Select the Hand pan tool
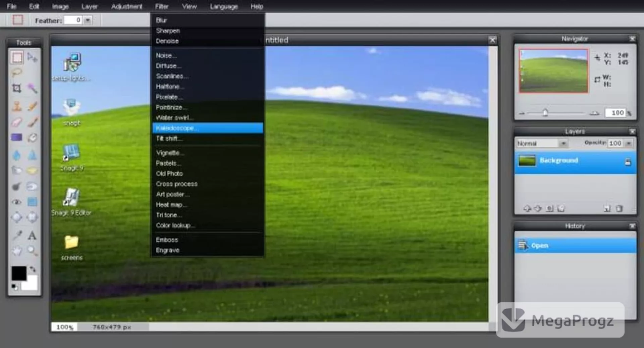The image size is (644, 348). 17,250
